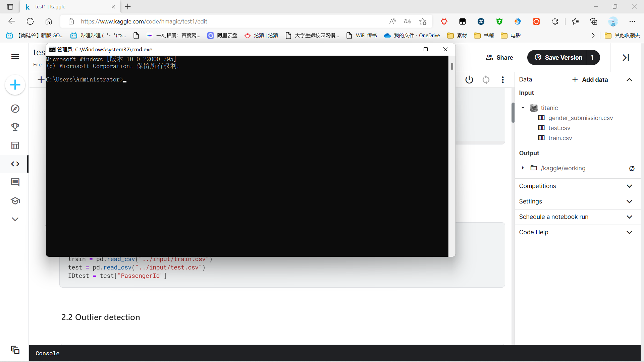Image resolution: width=644 pixels, height=362 pixels.
Task: Add page to favorites star icon
Action: pos(423,21)
